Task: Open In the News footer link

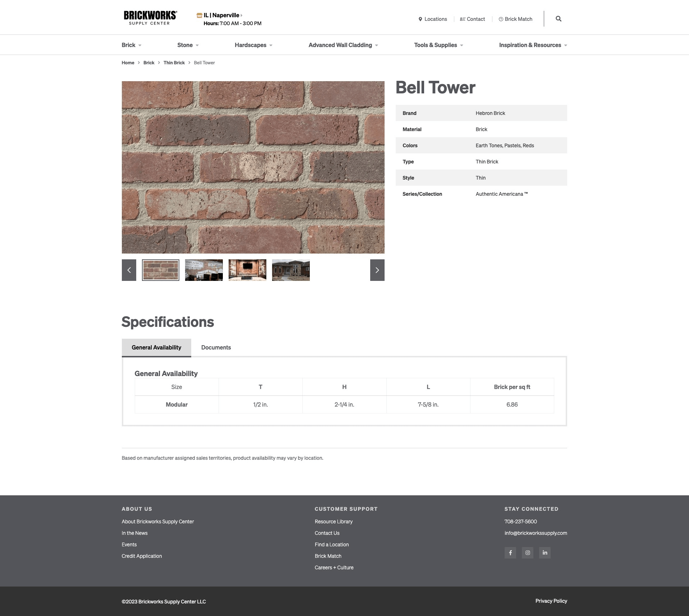Action: coord(134,533)
